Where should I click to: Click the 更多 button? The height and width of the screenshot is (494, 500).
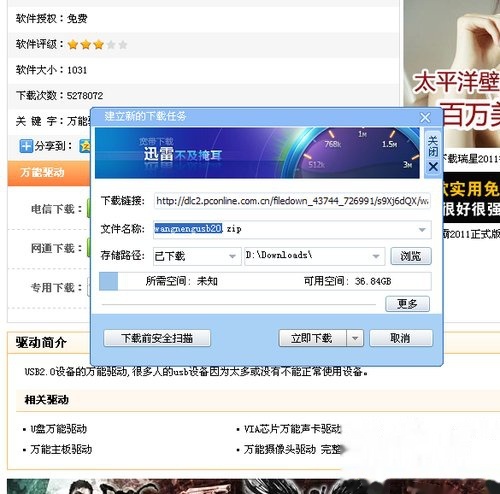pos(407,304)
